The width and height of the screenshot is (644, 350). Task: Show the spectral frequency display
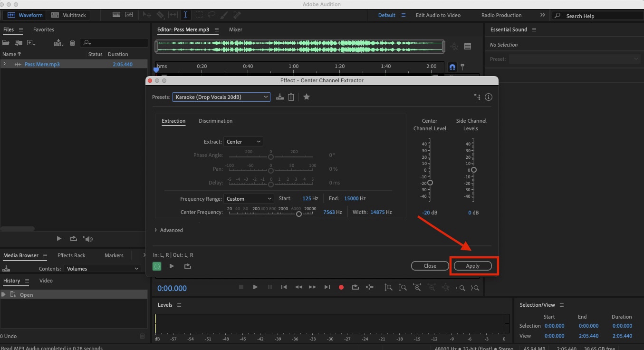116,15
